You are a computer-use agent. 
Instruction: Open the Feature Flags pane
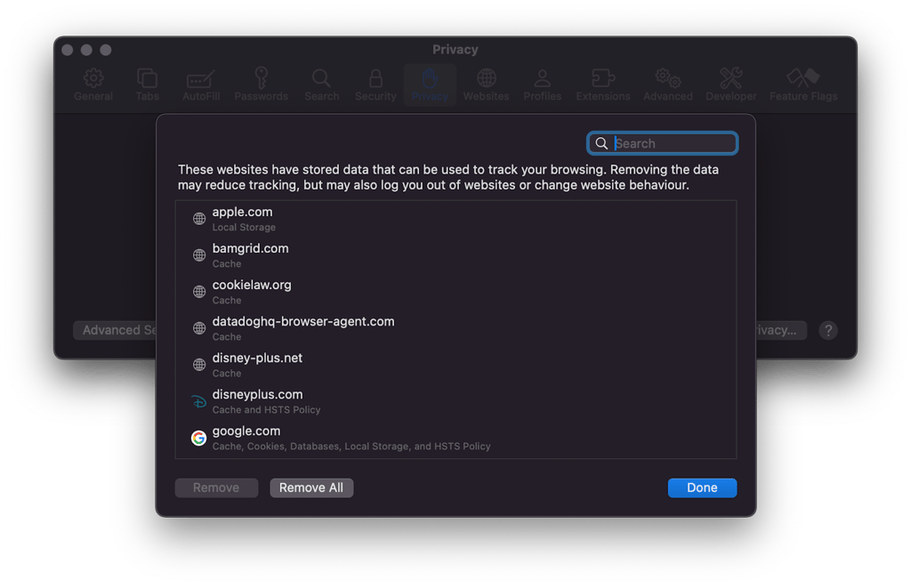pos(803,85)
